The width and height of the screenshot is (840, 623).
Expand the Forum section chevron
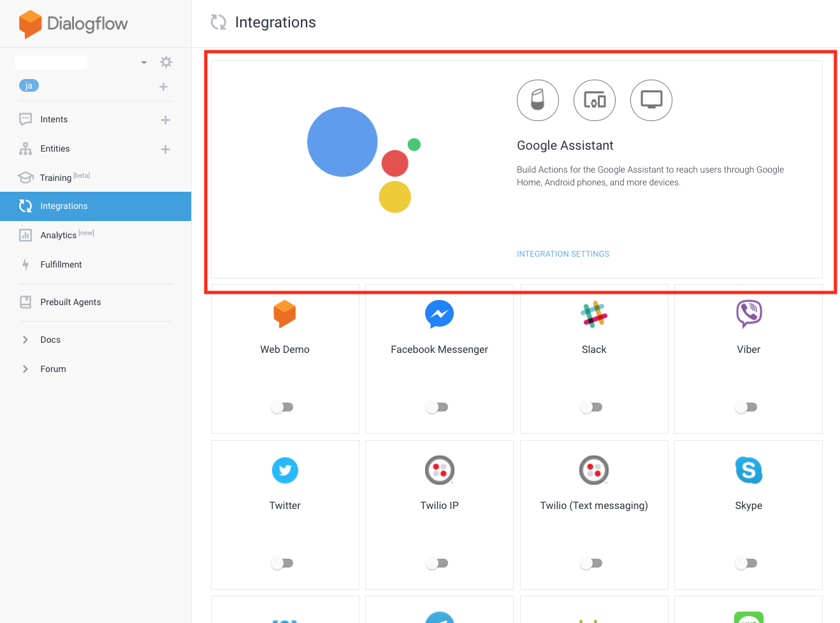25,369
